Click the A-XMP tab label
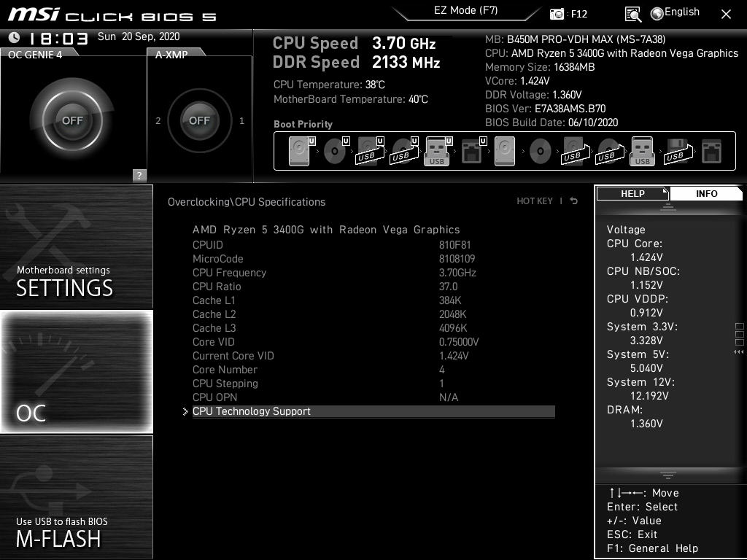The width and height of the screenshot is (747, 560). click(171, 55)
